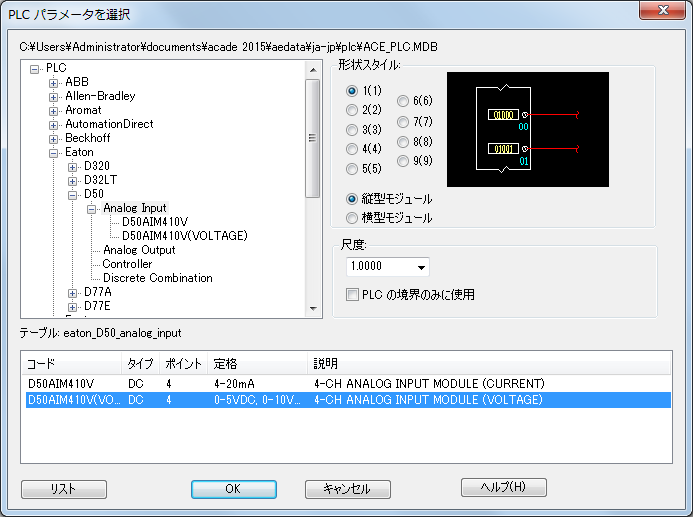The image size is (693, 517).
Task: Expand the D77E series node
Action: pyautogui.click(x=72, y=307)
